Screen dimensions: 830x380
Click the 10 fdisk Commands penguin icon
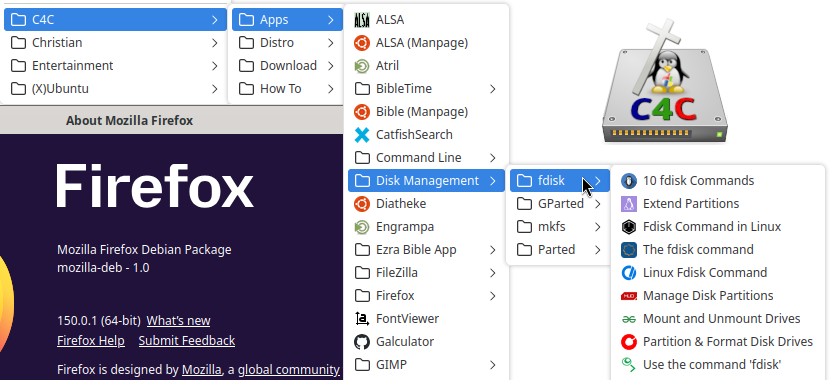629,181
